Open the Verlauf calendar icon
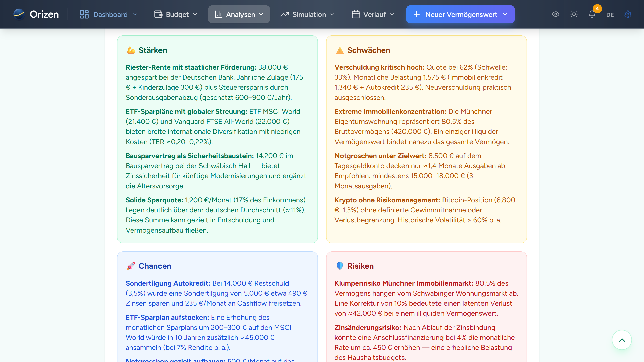The image size is (644, 362). point(355,14)
